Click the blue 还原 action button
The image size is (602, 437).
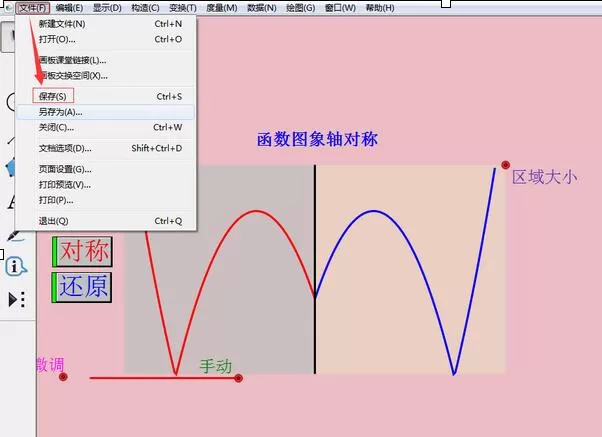pos(82,287)
